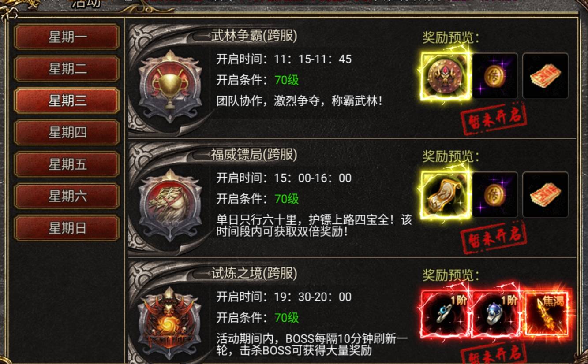View the crown medallion reward in 武林争霸
Screen dimensions: 588x364
pos(445,76)
